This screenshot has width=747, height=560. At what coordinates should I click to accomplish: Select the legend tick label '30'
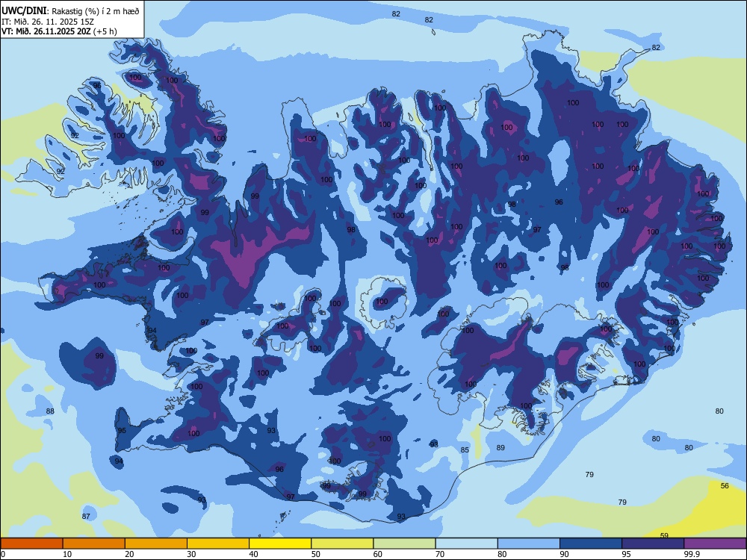191,554
